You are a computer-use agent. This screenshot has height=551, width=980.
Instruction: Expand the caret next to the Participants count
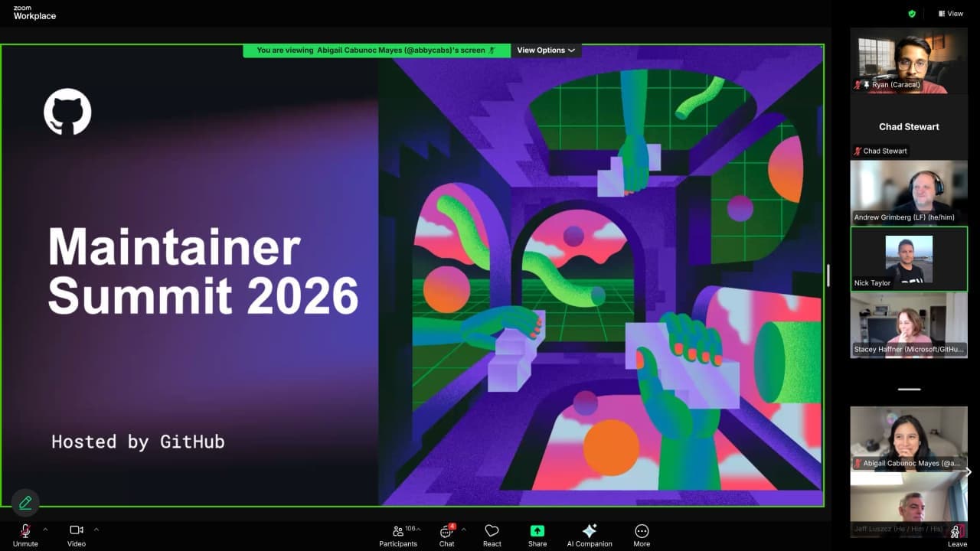419,529
